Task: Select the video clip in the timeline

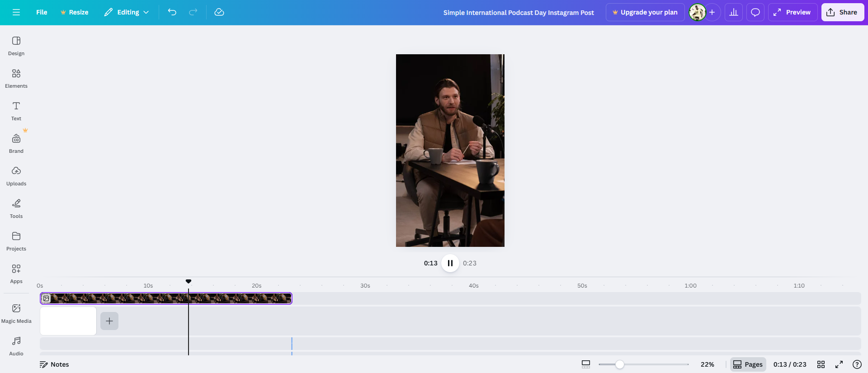Action: click(166, 298)
